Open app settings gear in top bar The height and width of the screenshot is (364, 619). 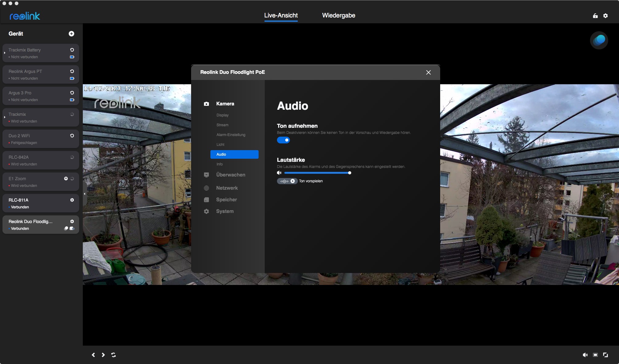606,16
